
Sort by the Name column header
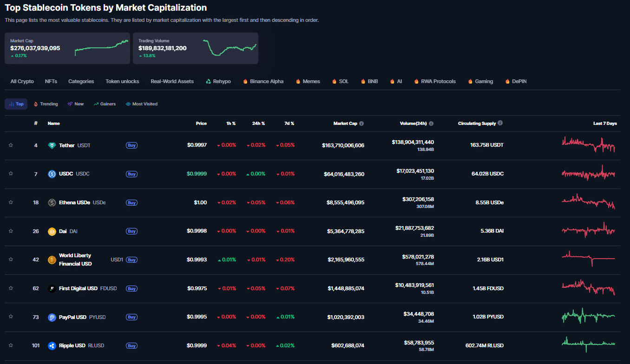[54, 123]
